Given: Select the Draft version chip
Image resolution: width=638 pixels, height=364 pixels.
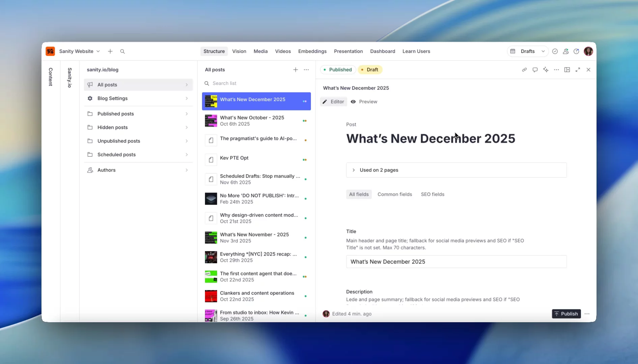Looking at the screenshot, I should (370, 70).
